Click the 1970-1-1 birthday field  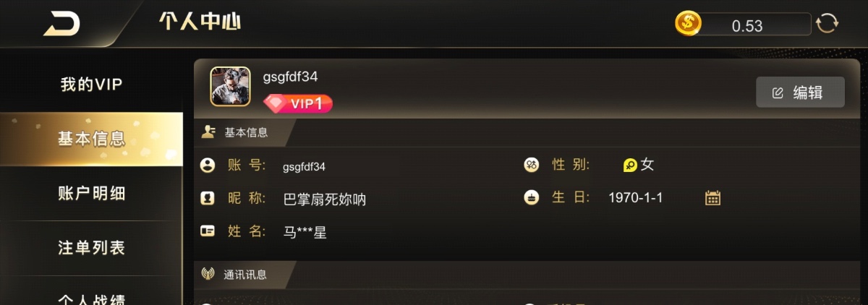tap(636, 197)
